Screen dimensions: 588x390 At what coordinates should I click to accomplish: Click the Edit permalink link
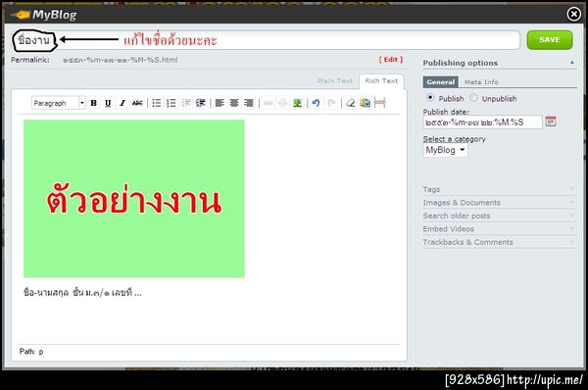391,60
